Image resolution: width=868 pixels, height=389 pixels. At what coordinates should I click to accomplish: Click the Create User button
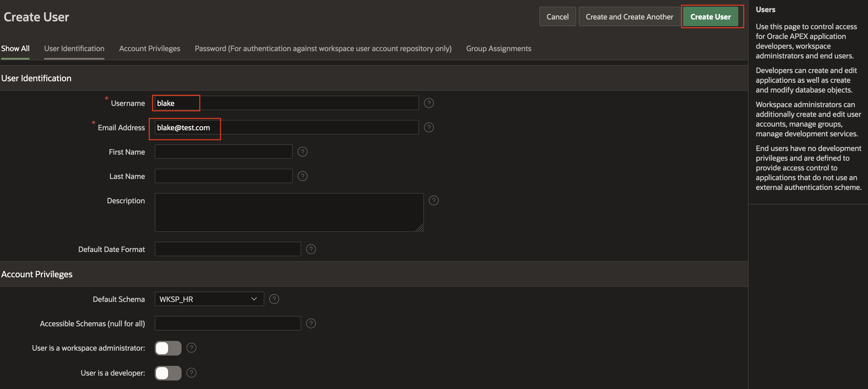pyautogui.click(x=712, y=16)
